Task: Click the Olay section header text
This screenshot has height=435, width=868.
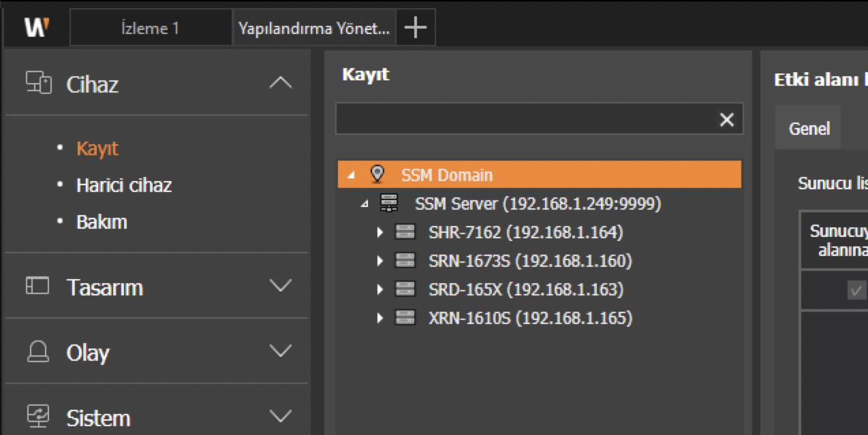Action: coord(88,353)
